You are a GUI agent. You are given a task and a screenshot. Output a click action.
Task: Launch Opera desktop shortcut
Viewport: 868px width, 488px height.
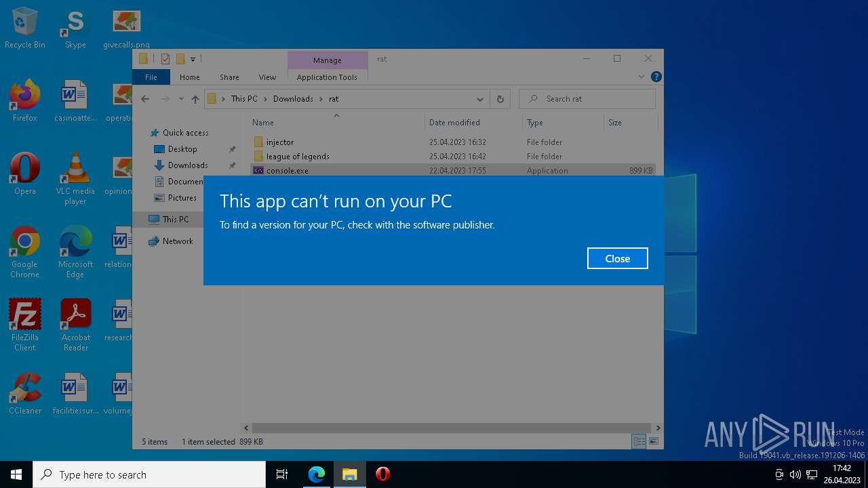[x=25, y=175]
